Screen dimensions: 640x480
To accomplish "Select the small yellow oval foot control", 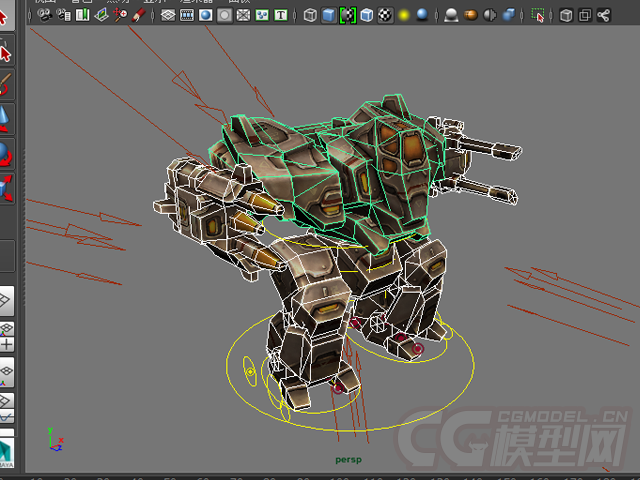I will click(x=250, y=371).
